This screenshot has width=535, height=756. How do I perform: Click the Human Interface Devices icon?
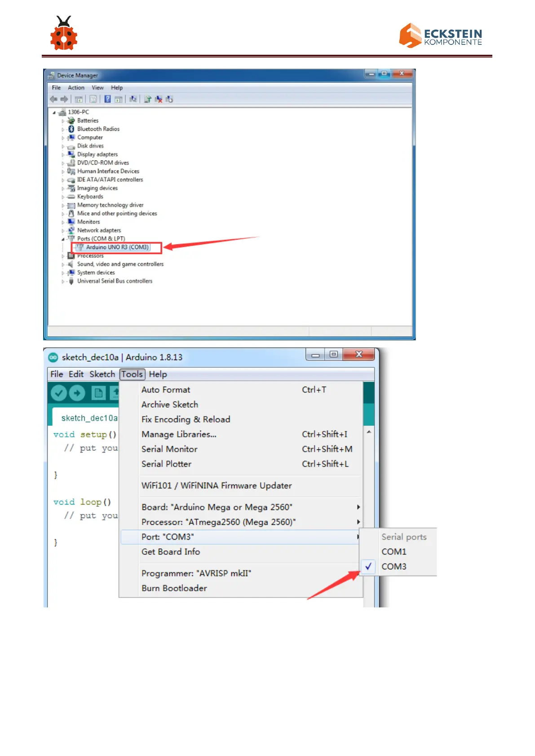(71, 171)
